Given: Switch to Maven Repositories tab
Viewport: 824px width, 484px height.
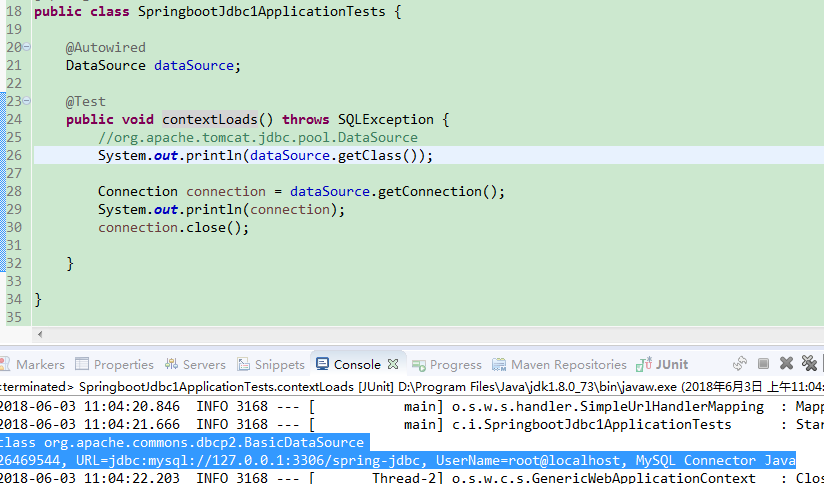Looking at the screenshot, I should coord(559,364).
